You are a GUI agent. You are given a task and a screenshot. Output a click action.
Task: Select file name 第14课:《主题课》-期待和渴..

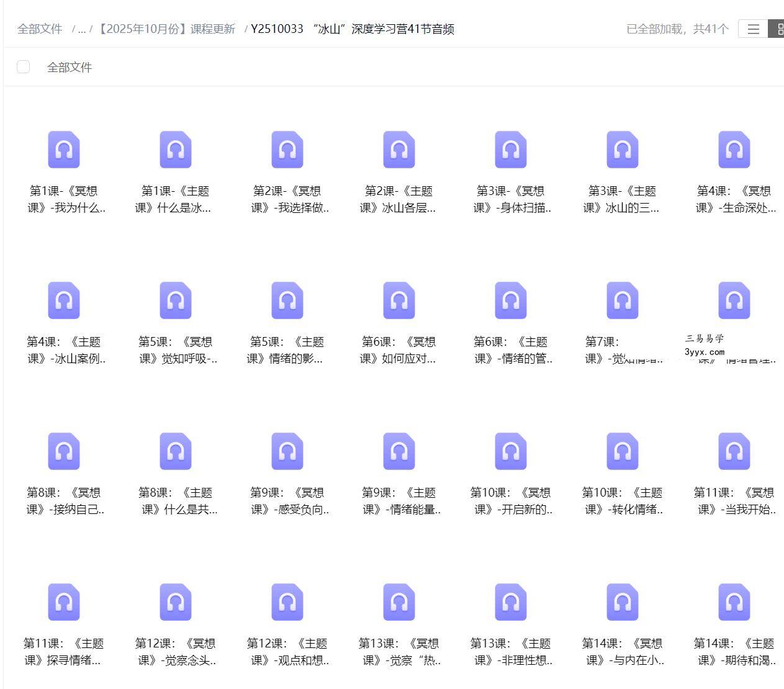click(735, 652)
